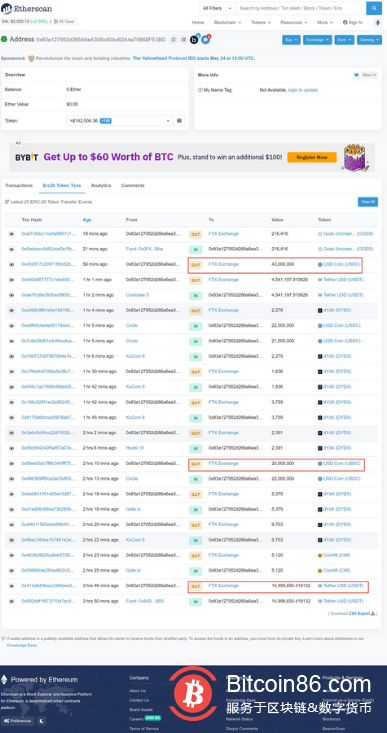The height and width of the screenshot is (733, 387).
Task: Select the Erc20 Token Txns tab
Action: [62, 186]
